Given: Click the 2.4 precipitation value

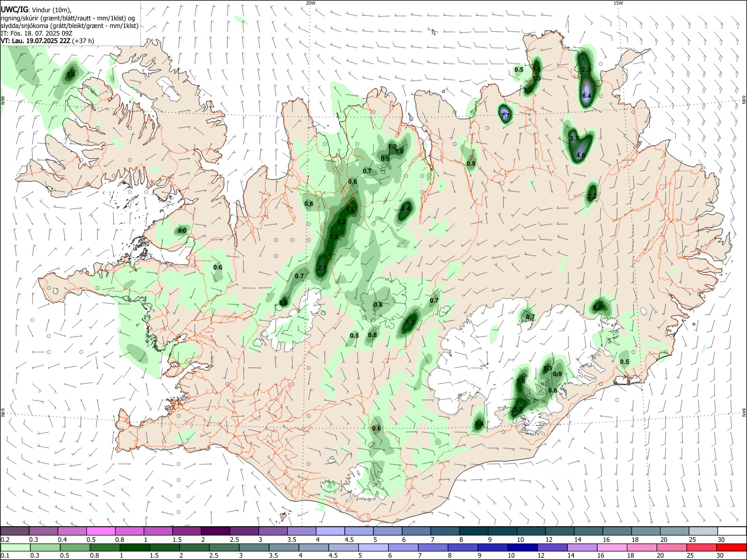Looking at the screenshot, I should (407, 208).
